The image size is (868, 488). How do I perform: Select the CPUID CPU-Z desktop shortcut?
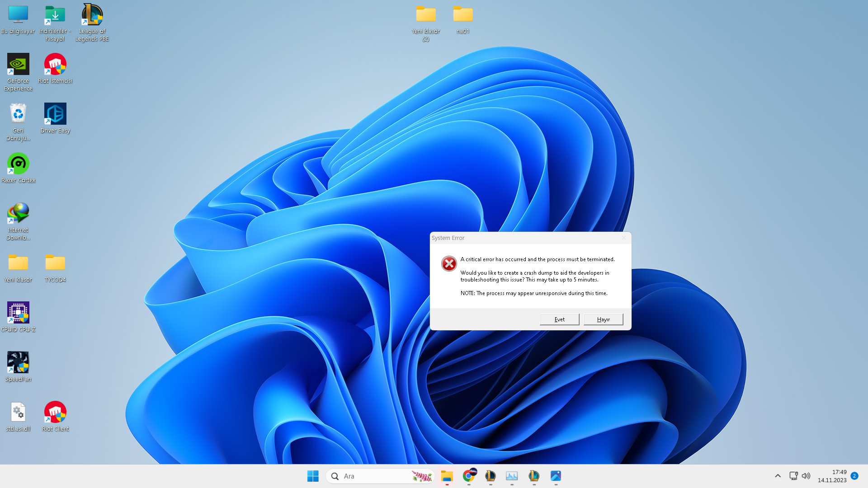click(18, 317)
